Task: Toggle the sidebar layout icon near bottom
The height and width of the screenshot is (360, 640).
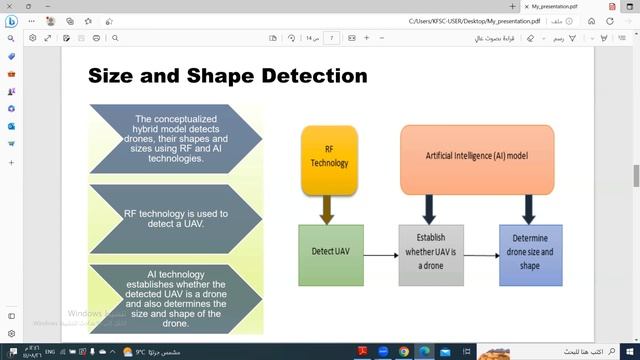Action: 11,316
